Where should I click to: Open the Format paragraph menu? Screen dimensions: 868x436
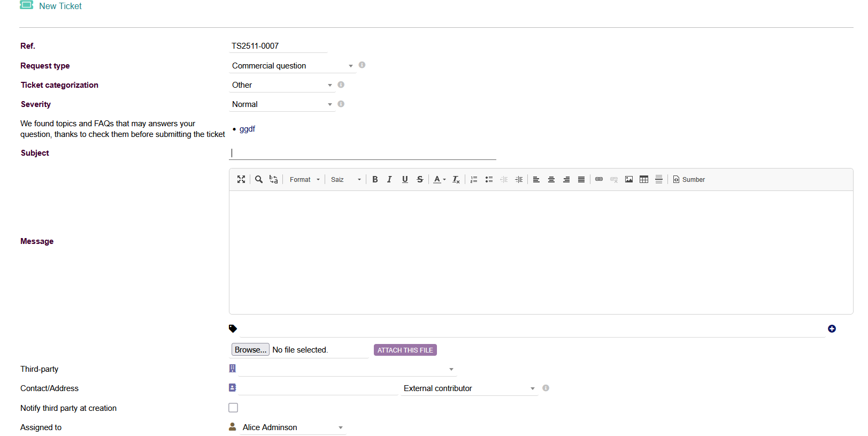click(304, 180)
